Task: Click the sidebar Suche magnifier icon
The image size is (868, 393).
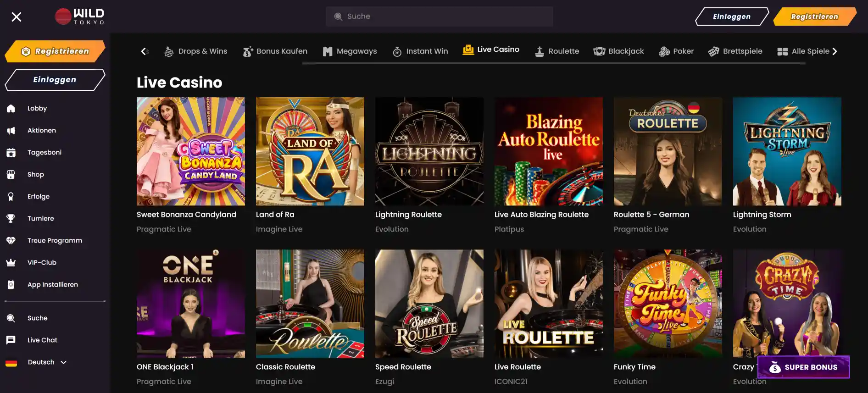Action: coord(11,318)
